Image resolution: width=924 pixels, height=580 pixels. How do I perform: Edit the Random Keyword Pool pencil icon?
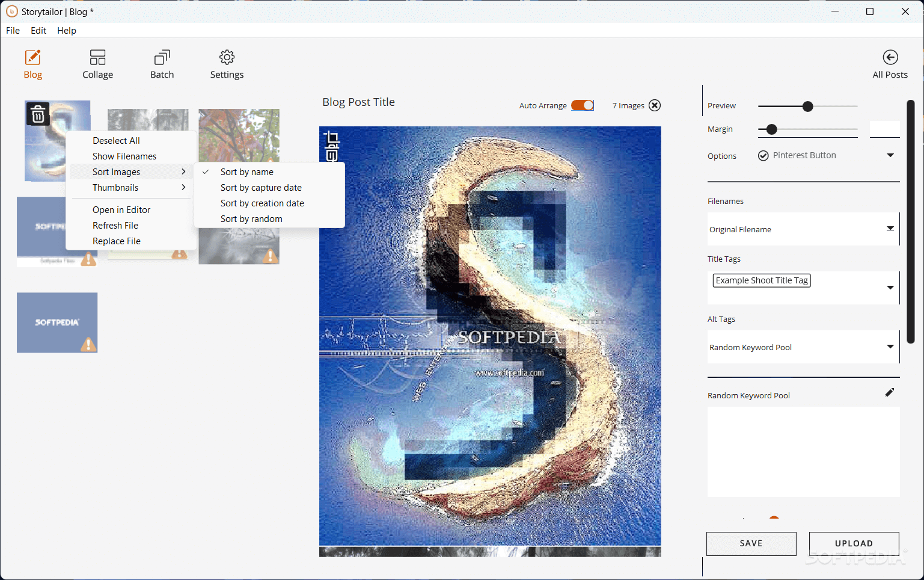pos(890,392)
